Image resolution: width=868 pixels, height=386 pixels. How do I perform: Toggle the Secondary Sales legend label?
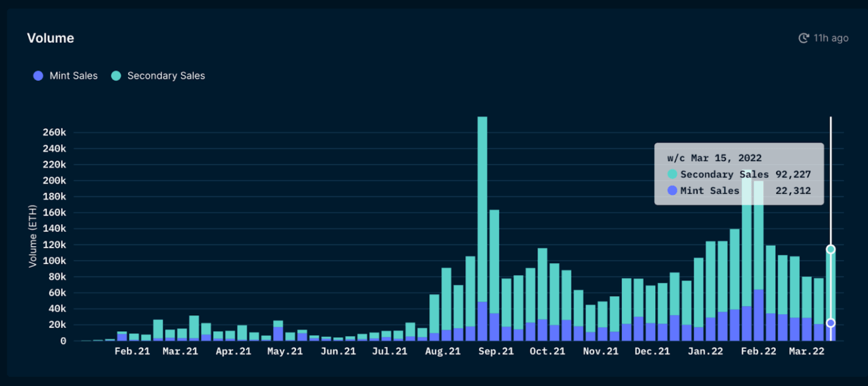pyautogui.click(x=166, y=76)
